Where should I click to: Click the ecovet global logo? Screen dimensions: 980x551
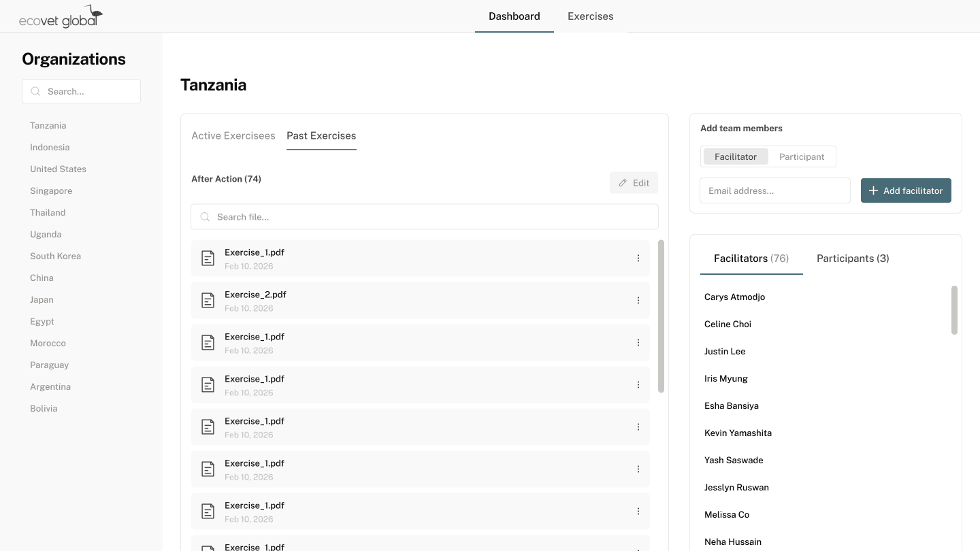pyautogui.click(x=61, y=16)
